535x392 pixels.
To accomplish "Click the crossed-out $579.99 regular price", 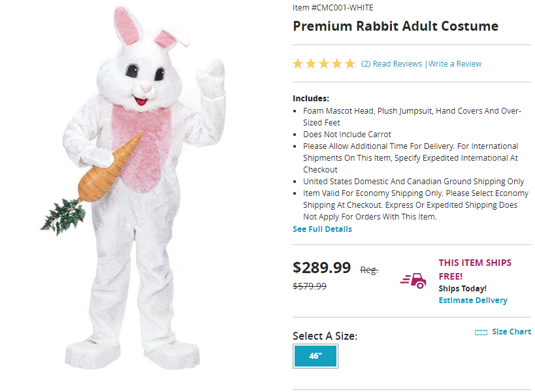I will point(310,286).
